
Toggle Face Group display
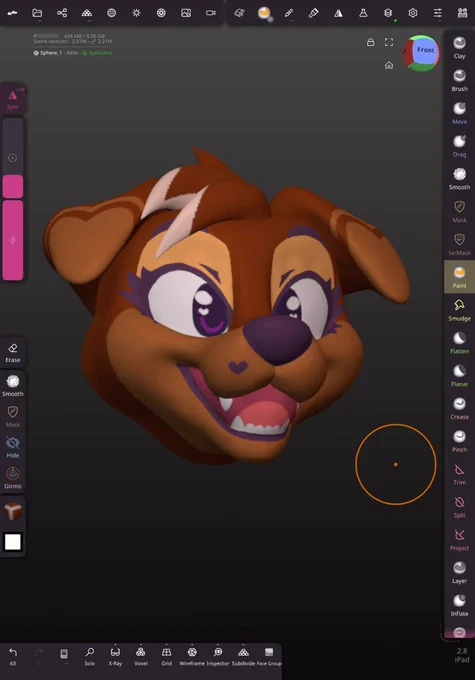tap(269, 656)
